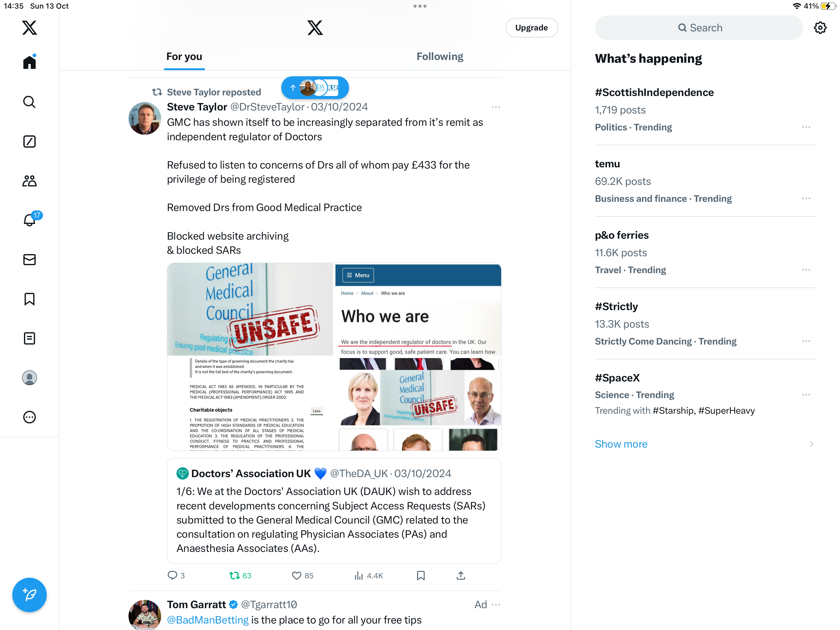Open Communities people icon

(x=29, y=181)
